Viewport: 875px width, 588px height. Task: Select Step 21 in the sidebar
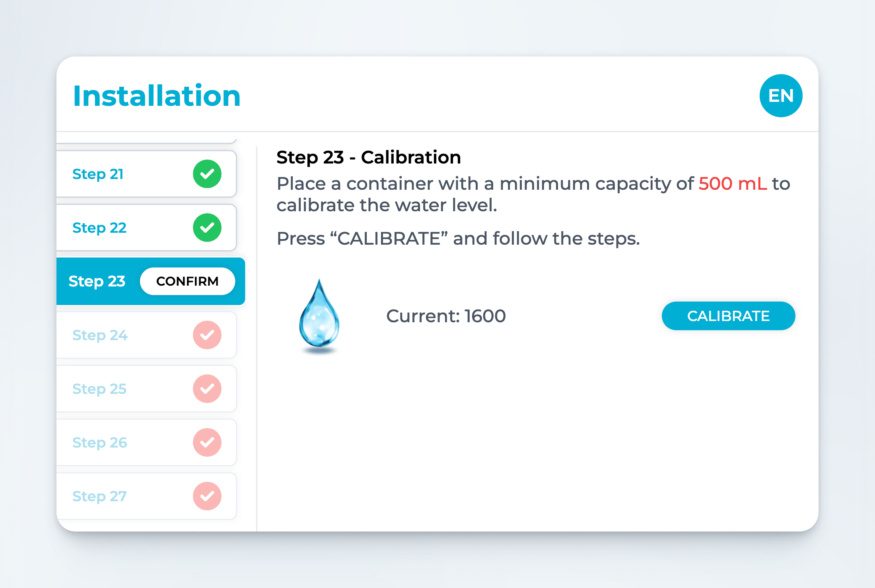[98, 174]
